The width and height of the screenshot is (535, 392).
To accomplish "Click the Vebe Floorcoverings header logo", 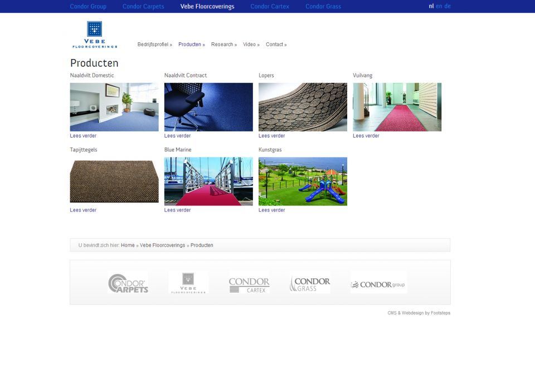I will pos(94,35).
